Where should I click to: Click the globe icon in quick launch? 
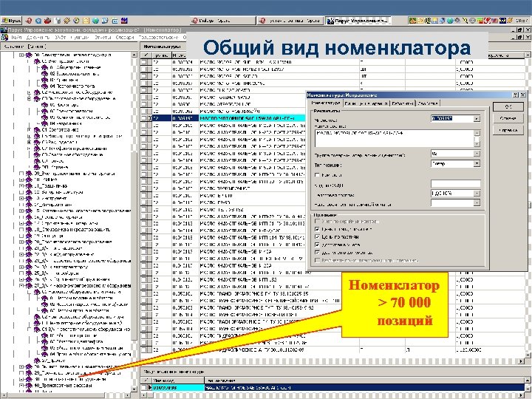[x=95, y=21]
